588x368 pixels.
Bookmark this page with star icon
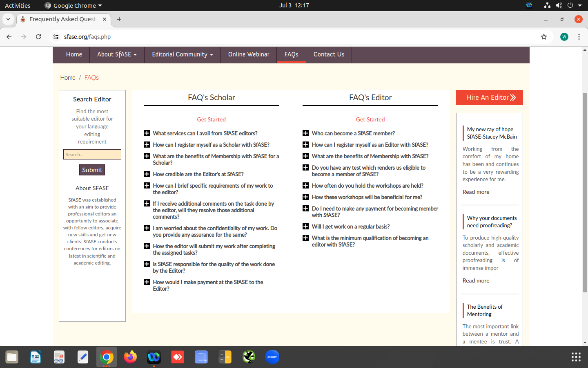544,37
